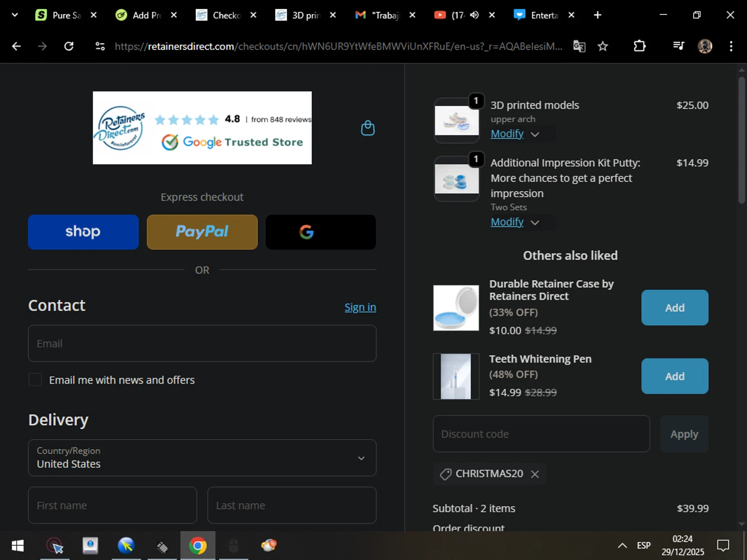Expand Modify chevron for 3D printed models
Image resolution: width=747 pixels, height=560 pixels.
pos(535,134)
